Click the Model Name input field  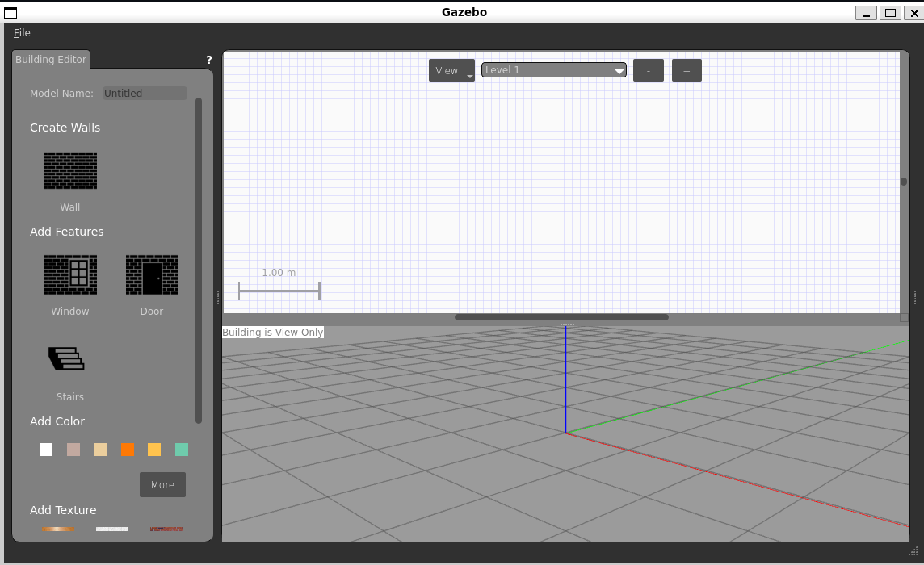145,94
